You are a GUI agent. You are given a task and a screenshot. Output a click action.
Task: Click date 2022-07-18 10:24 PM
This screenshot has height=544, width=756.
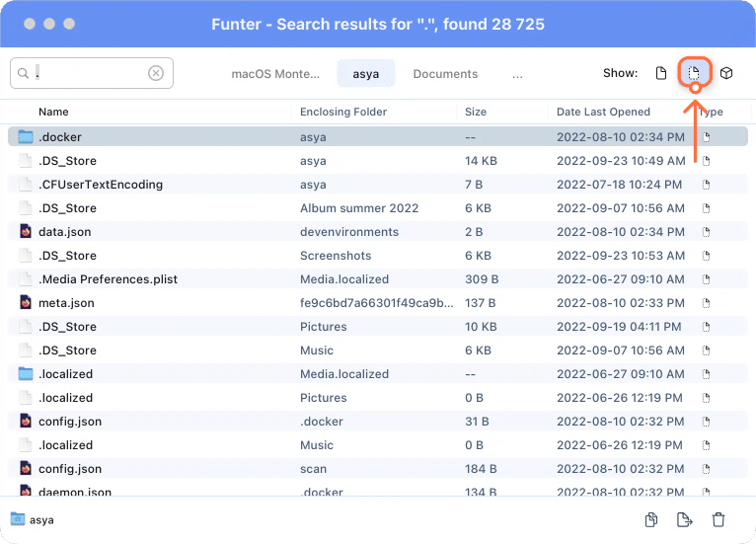tap(619, 185)
